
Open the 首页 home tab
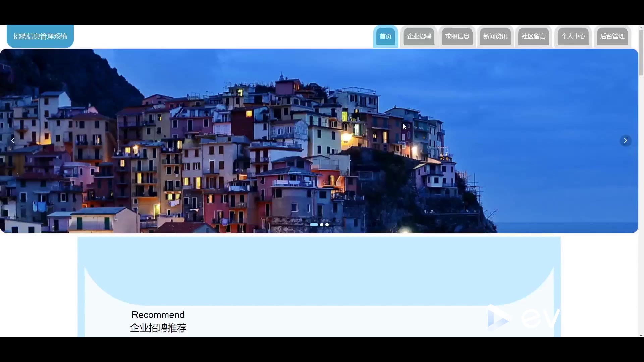click(385, 36)
